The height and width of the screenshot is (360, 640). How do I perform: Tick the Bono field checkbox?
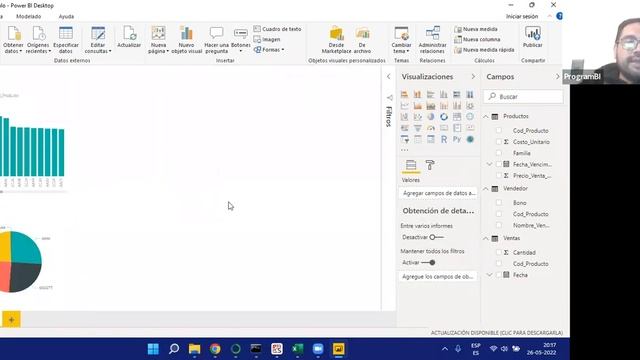click(499, 202)
